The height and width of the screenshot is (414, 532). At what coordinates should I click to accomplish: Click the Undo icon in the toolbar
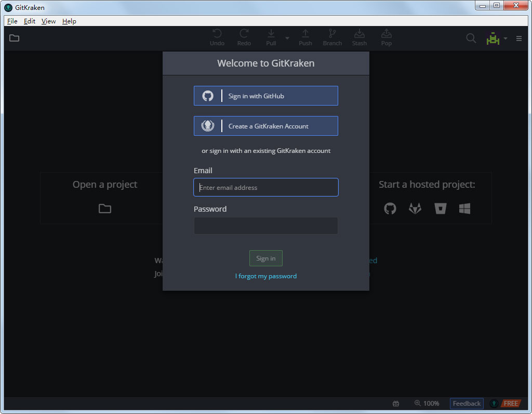tap(217, 34)
